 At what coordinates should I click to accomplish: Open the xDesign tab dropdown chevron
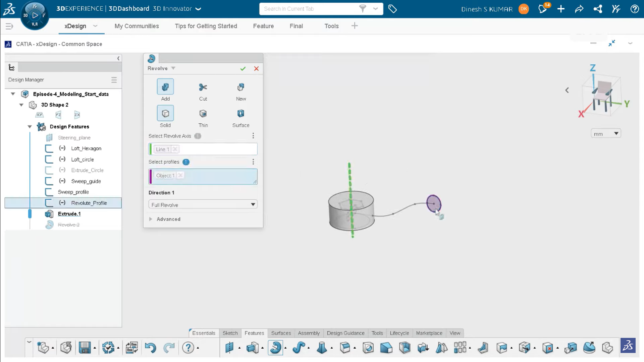click(95, 26)
